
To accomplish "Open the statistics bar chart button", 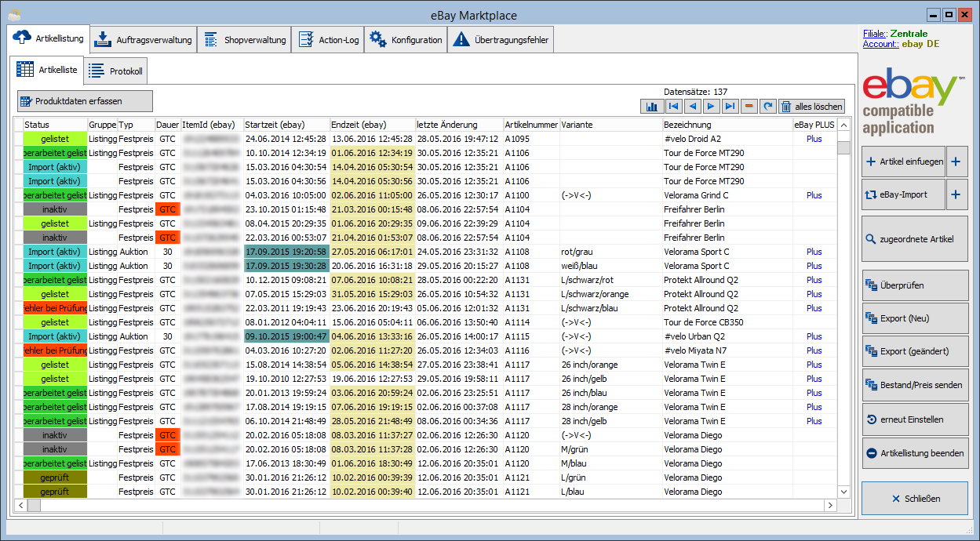I will click(652, 107).
